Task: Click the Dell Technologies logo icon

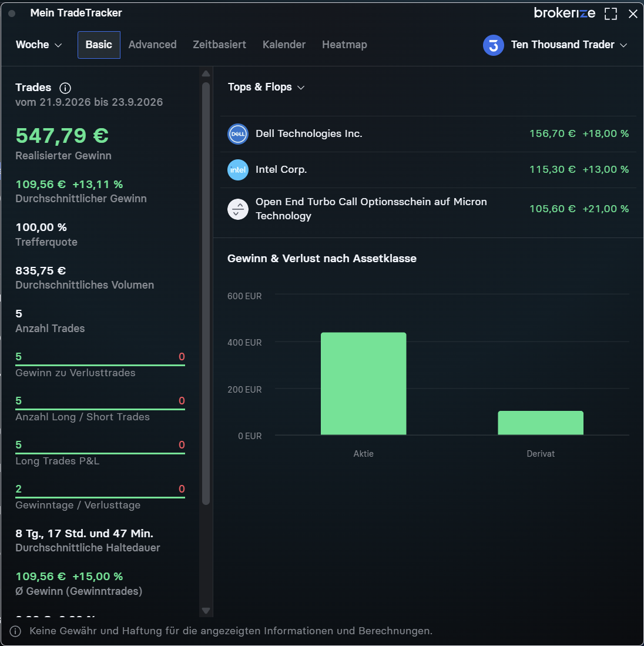Action: tap(237, 134)
